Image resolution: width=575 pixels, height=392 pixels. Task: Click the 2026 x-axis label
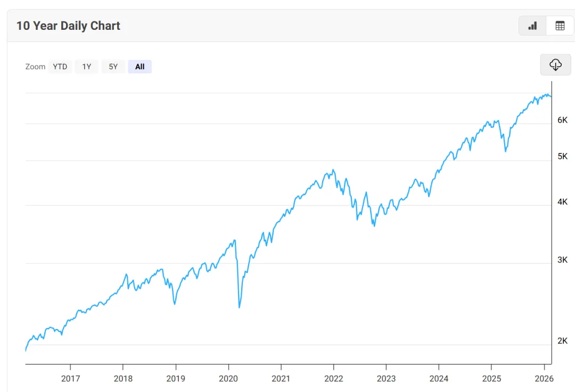pos(544,379)
